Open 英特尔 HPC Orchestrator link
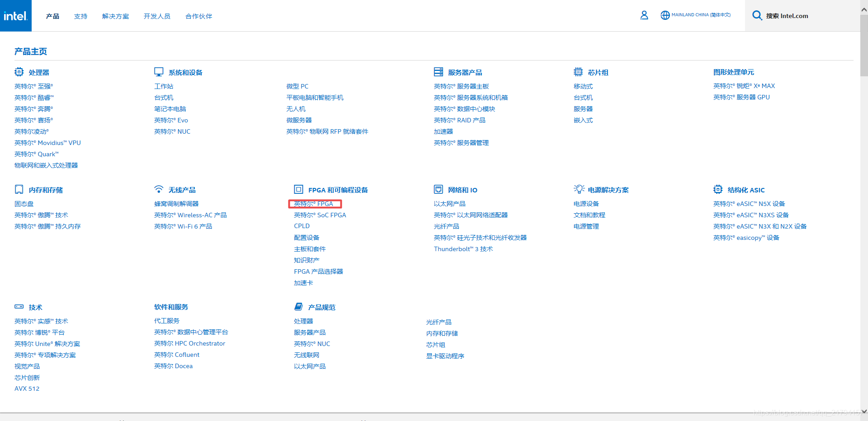This screenshot has height=421, width=868. (190, 343)
